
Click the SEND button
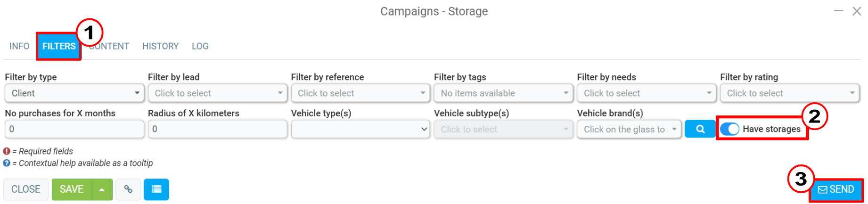click(x=836, y=189)
